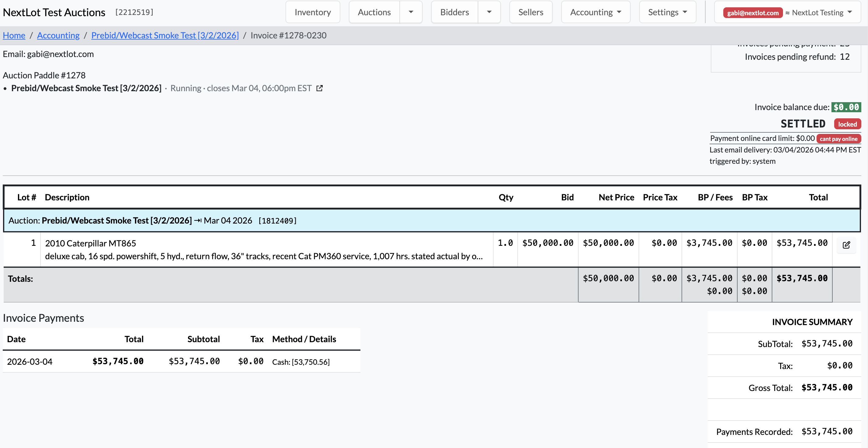Viewport: 868px width, 448px height.
Task: Click the Description column header
Action: 67,197
